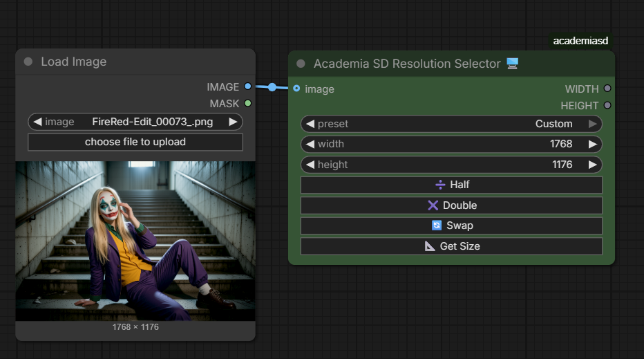Increase height with right arrow
644x359 pixels.
pyautogui.click(x=592, y=165)
